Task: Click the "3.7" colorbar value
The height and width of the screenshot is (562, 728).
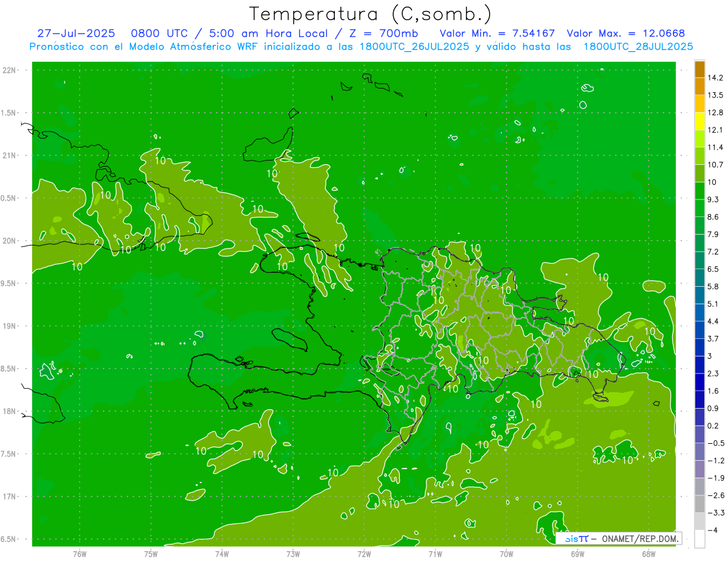Action: (x=713, y=338)
